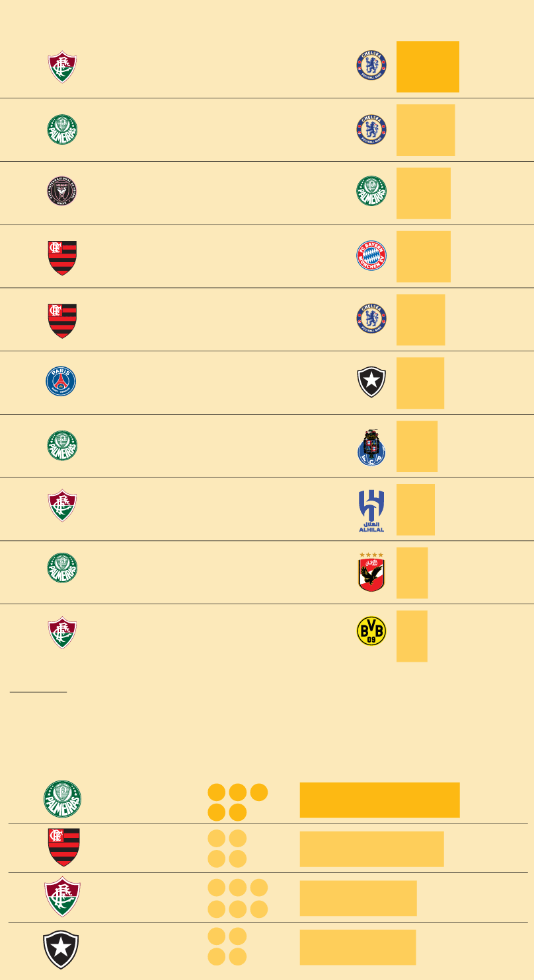
Task: Select the Al Ahly eagle crest
Action: (371, 572)
